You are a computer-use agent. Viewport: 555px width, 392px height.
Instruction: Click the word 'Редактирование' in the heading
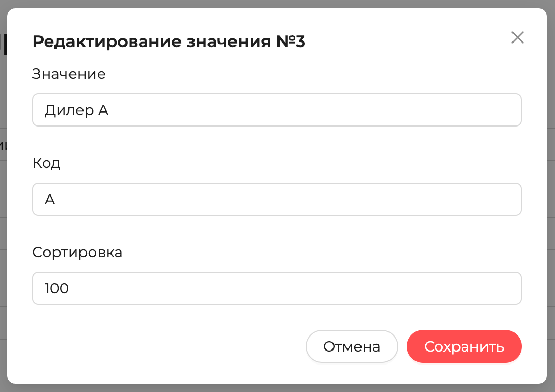click(107, 42)
